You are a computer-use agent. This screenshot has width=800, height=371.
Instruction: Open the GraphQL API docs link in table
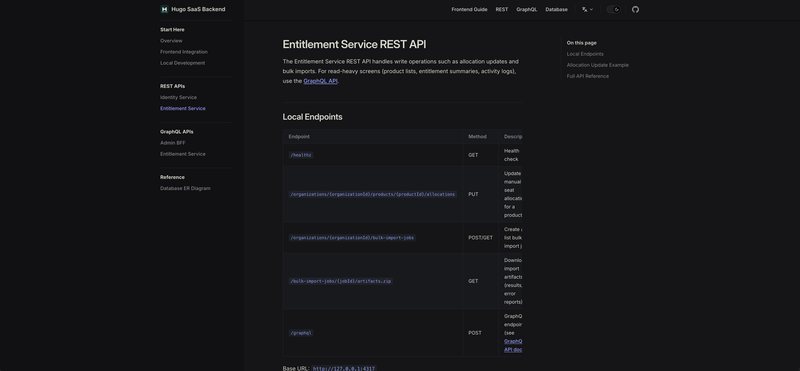pyautogui.click(x=513, y=345)
